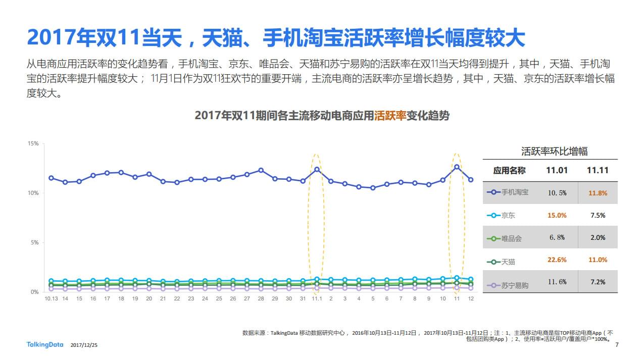Click the 11.11 column header in the table
Screen dimensions: 644x360
(598, 171)
